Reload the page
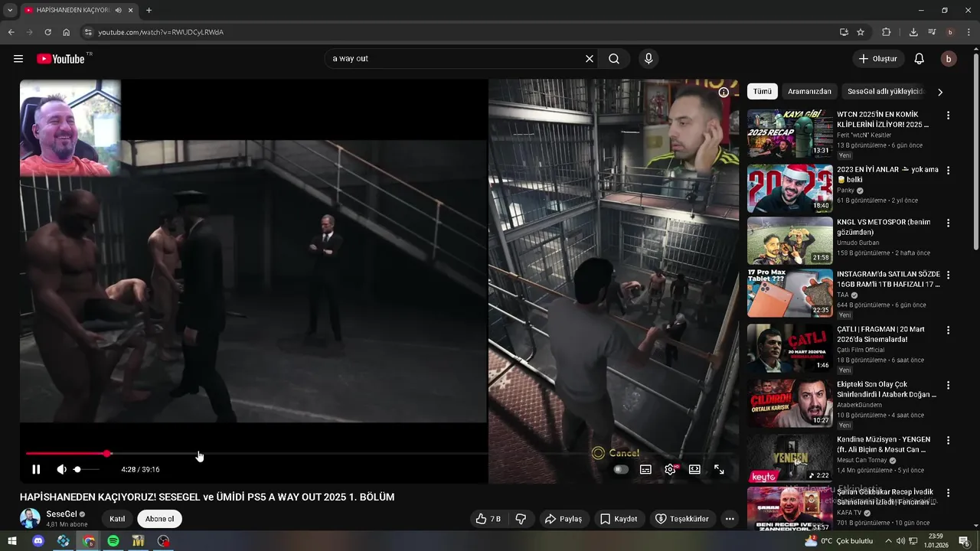The width and height of the screenshot is (980, 551). coord(47,32)
